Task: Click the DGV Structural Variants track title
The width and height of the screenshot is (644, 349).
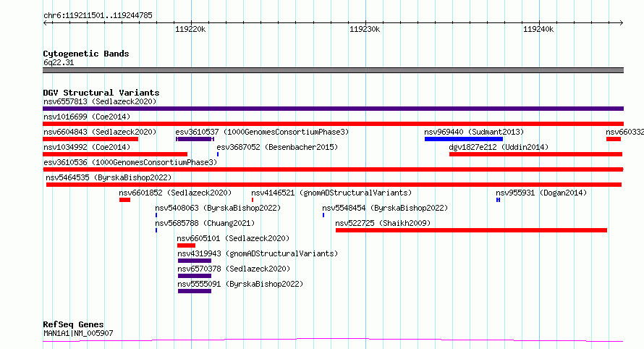Action: pyautogui.click(x=101, y=93)
